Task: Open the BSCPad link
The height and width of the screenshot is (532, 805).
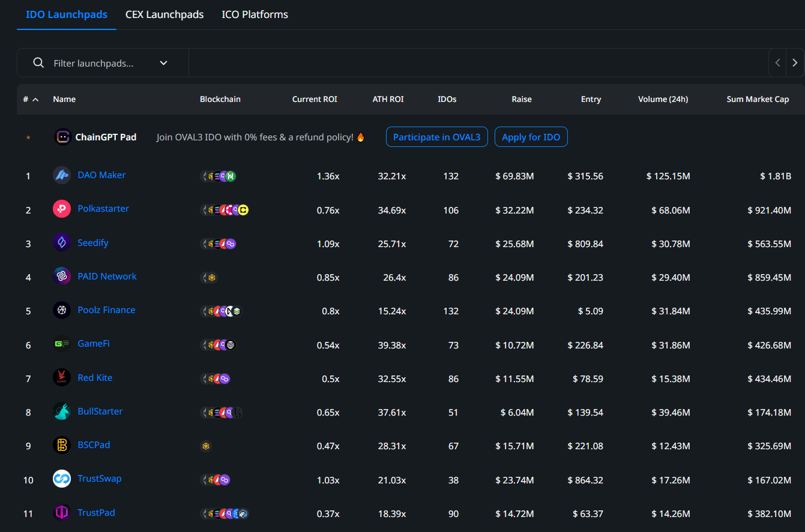Action: pyautogui.click(x=94, y=445)
